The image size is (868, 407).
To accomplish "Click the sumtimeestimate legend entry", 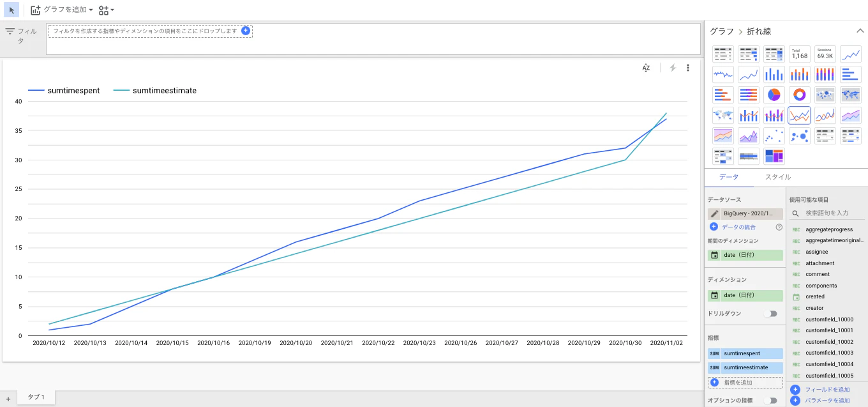I will [155, 91].
